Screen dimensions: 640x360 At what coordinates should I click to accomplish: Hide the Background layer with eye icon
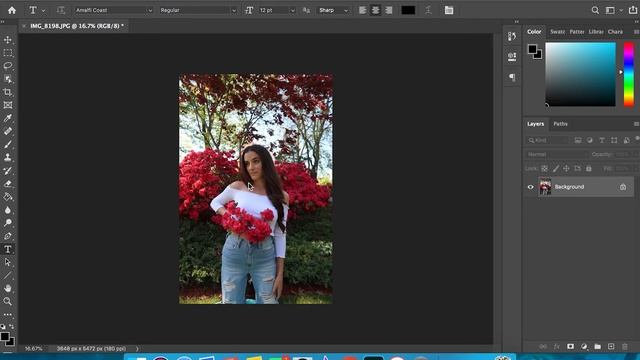[x=531, y=187]
